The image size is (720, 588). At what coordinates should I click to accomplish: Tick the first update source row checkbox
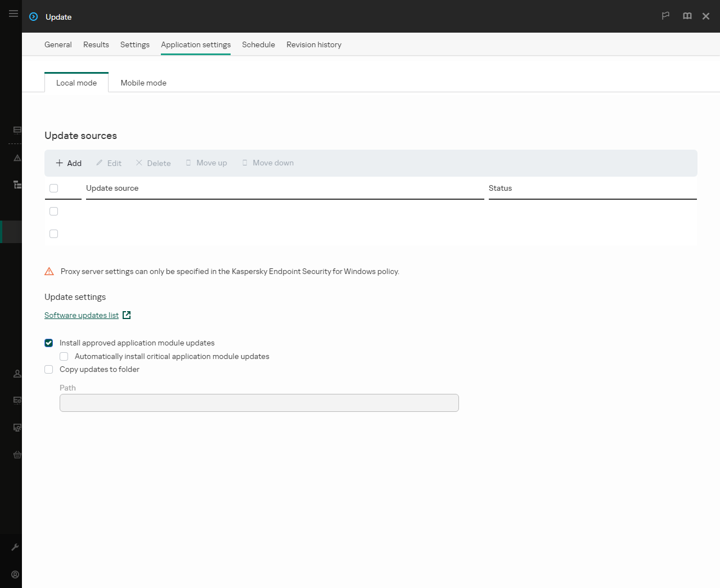point(54,212)
